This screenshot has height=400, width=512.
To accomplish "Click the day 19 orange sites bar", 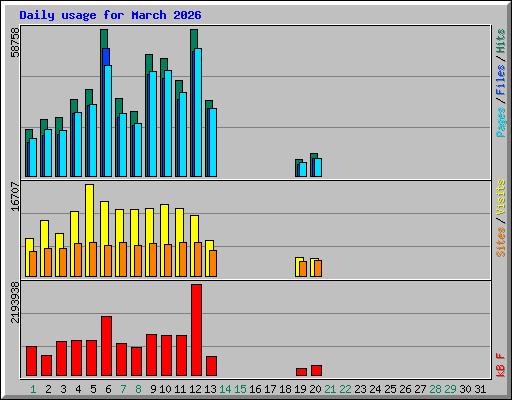I will tap(303, 269).
